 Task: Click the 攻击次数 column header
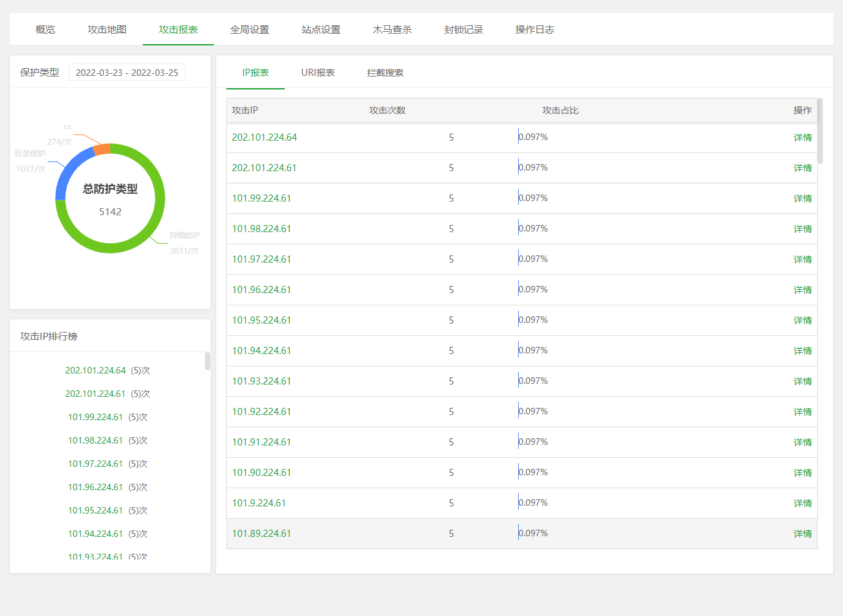coord(387,110)
